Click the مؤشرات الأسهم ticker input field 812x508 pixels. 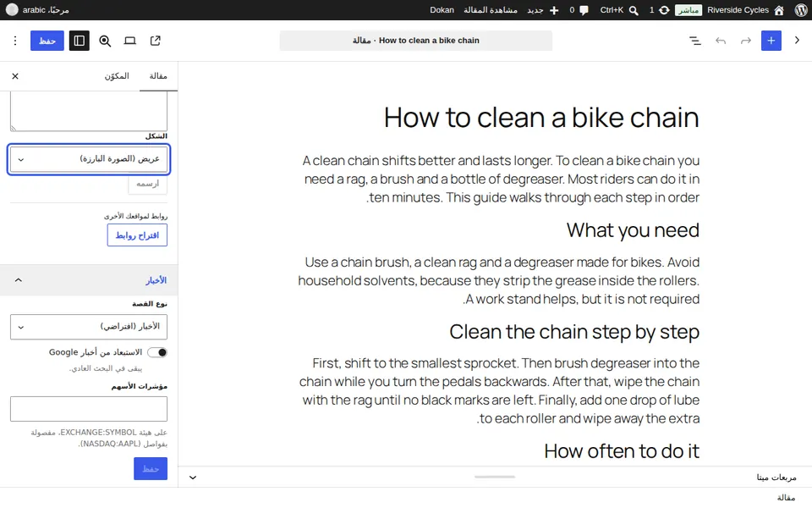point(89,409)
